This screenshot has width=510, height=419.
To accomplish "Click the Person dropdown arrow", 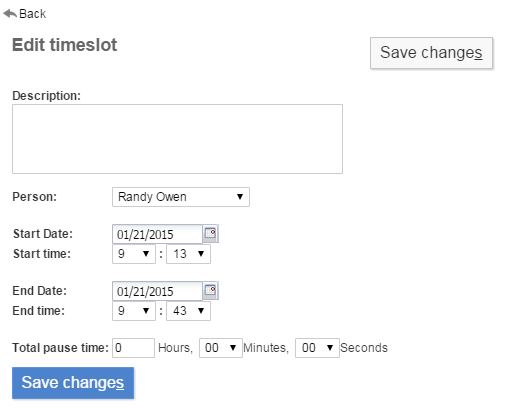I will [240, 197].
